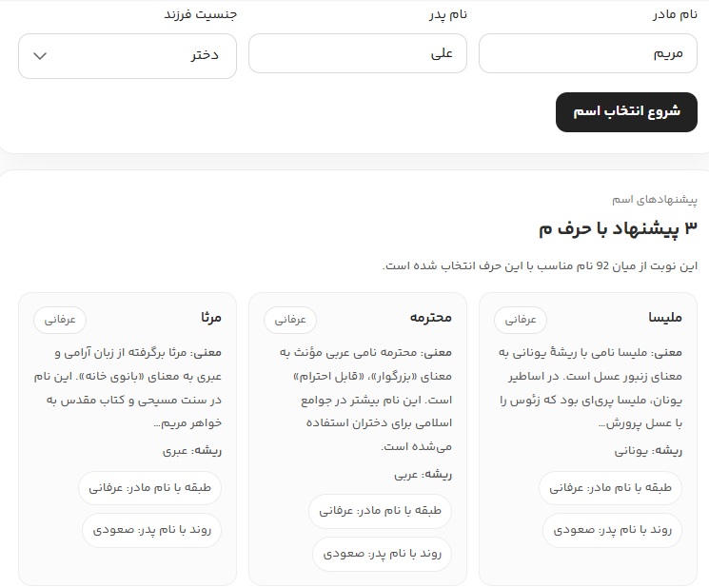Select the name title محترمه
This screenshot has width=709, height=588.
(430, 317)
